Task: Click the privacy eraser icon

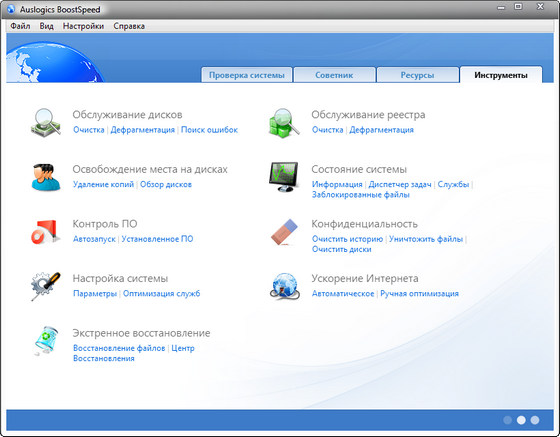Action: pyautogui.click(x=284, y=232)
